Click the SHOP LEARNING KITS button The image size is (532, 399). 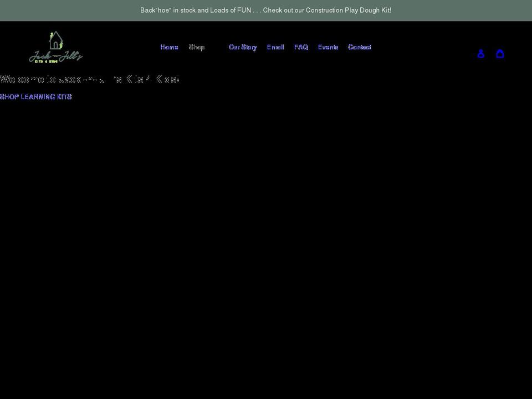(x=35, y=96)
